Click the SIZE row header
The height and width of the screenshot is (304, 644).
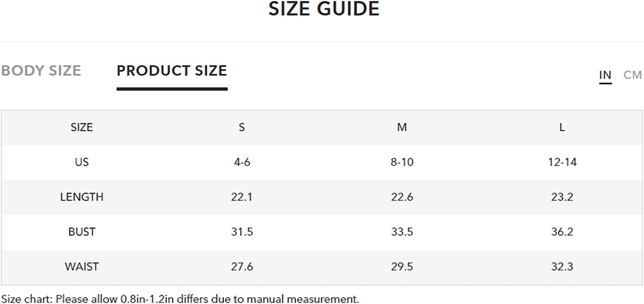[82, 128]
